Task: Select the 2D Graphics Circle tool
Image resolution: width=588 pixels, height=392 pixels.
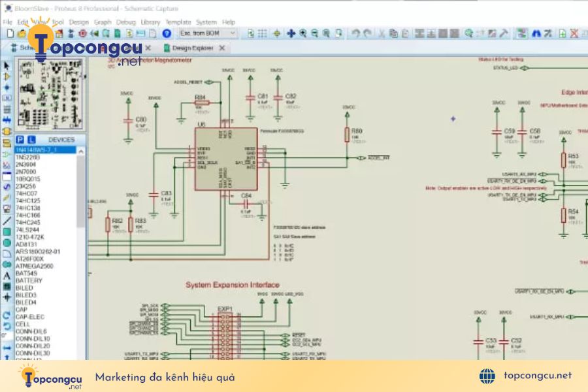Action: 7,243
